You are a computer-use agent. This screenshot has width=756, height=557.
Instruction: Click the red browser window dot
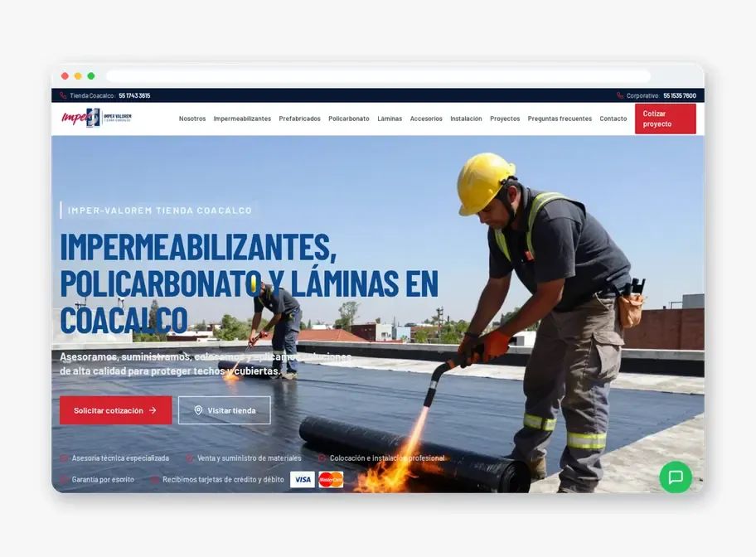(x=65, y=75)
